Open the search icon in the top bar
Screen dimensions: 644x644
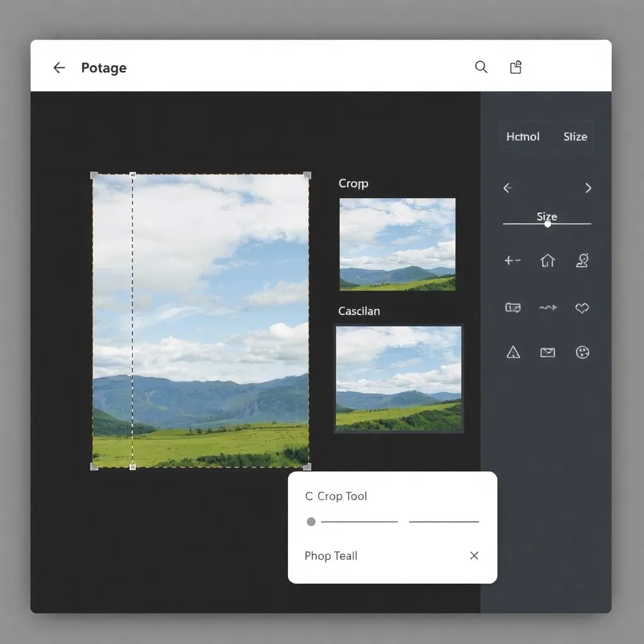[480, 67]
